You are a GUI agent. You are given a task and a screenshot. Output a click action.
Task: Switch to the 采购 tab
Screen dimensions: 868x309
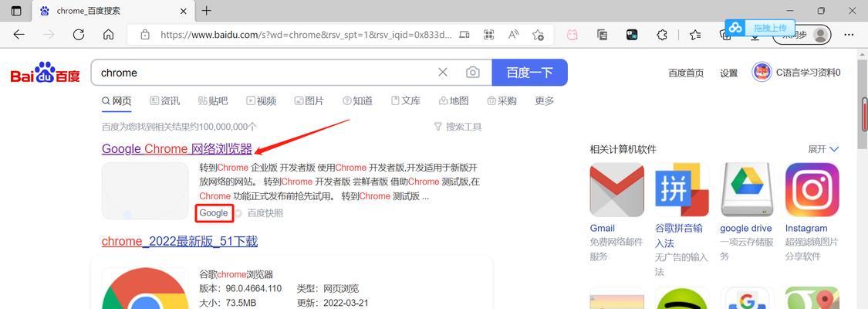[x=502, y=100]
